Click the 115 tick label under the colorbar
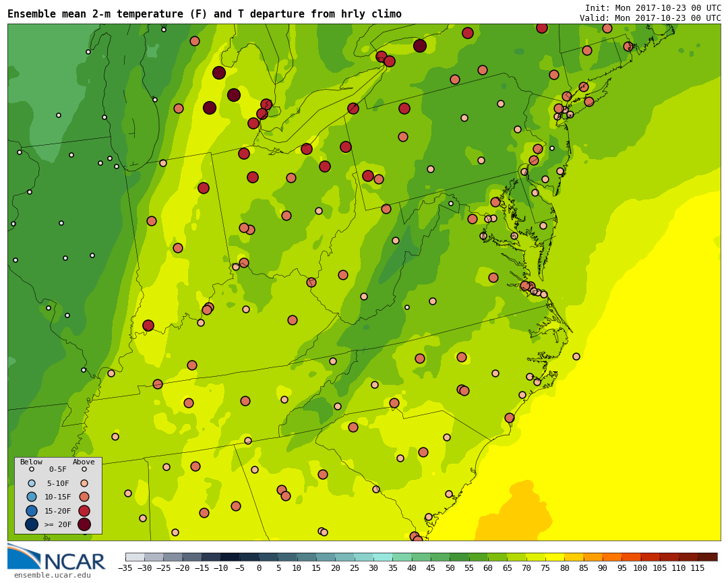728x583 pixels. coord(698,567)
